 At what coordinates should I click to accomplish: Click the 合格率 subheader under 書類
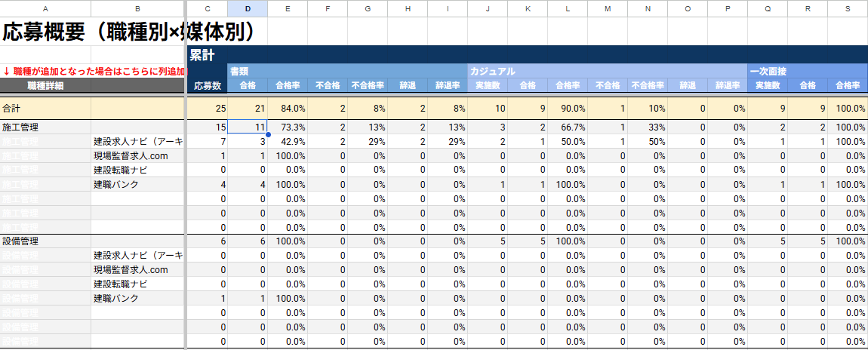pyautogui.click(x=288, y=85)
